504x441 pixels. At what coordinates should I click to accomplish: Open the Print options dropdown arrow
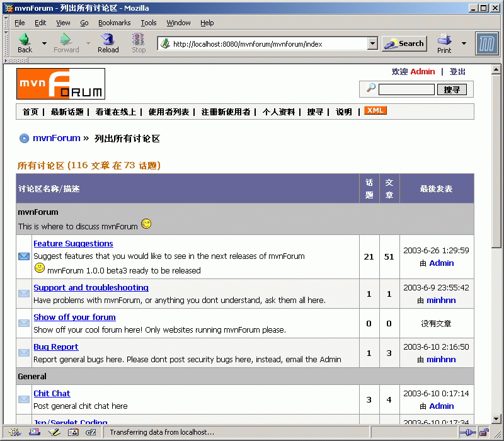[464, 43]
